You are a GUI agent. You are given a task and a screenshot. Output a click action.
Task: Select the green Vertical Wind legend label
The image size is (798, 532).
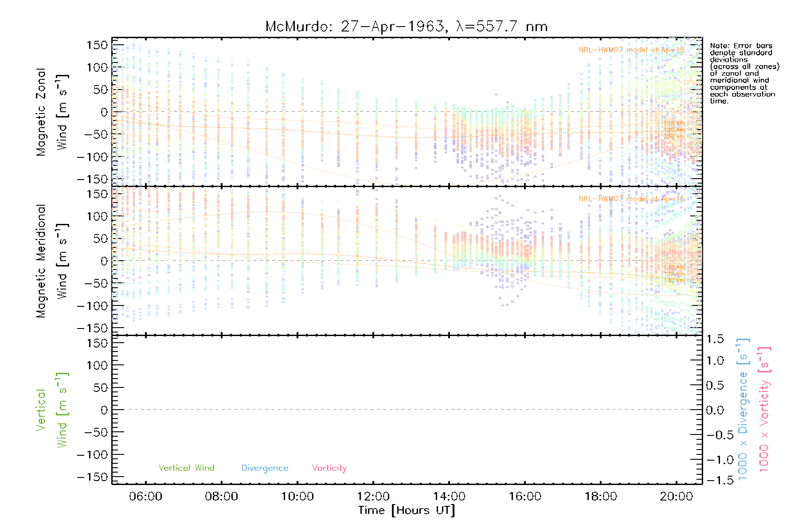click(x=186, y=468)
